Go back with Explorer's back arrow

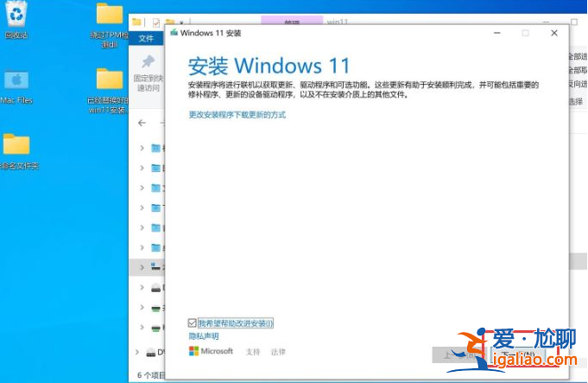click(x=142, y=123)
